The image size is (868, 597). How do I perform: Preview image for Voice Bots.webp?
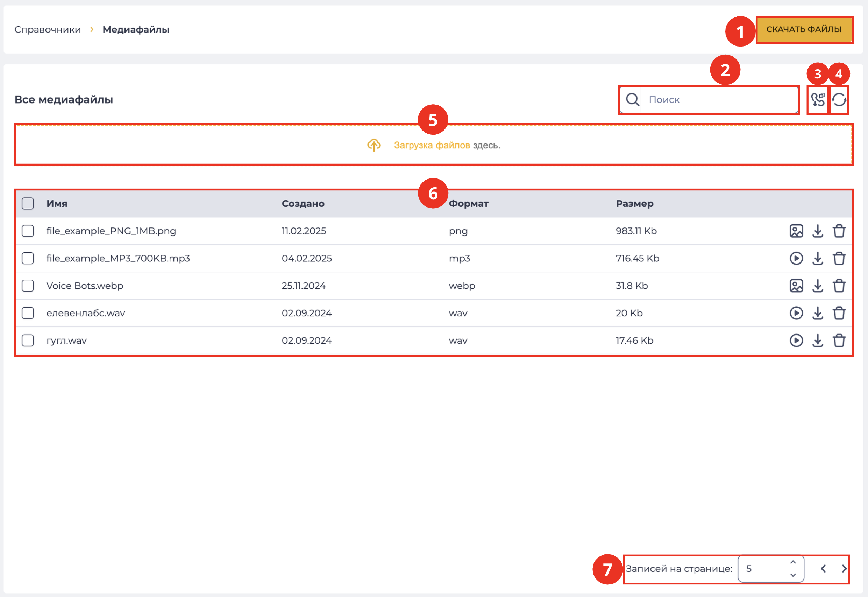pyautogui.click(x=796, y=286)
